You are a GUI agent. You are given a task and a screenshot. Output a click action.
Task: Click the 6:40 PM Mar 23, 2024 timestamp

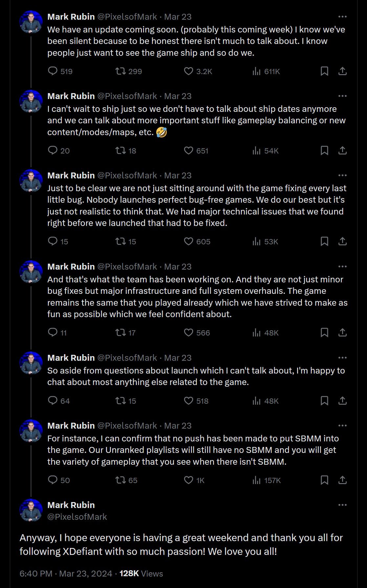66,574
